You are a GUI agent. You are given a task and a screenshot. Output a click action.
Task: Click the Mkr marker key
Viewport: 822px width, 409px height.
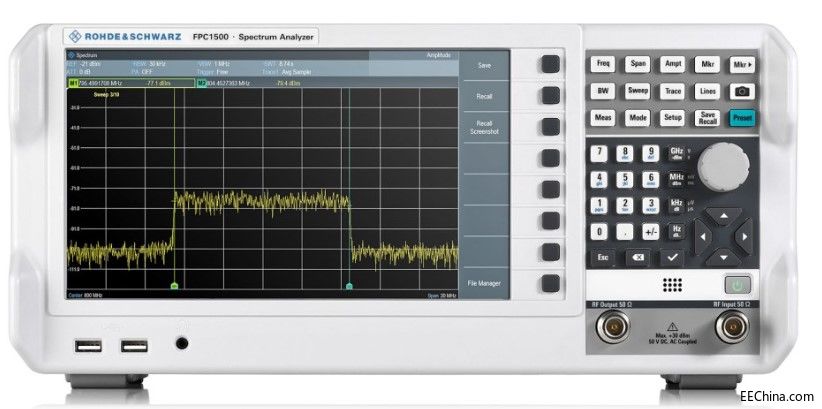tap(707, 65)
